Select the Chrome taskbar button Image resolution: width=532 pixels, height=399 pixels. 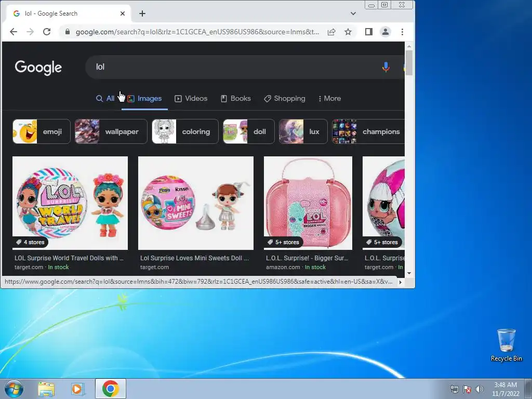pos(111,389)
